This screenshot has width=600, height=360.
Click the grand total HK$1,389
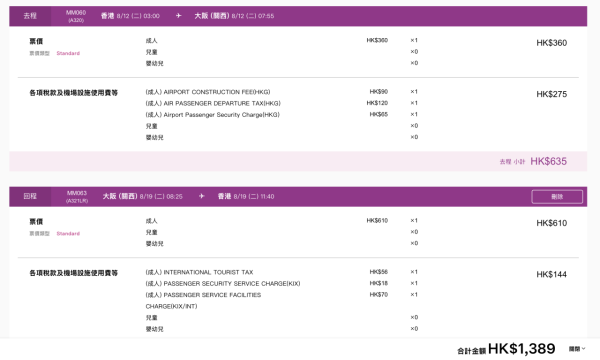click(x=522, y=349)
